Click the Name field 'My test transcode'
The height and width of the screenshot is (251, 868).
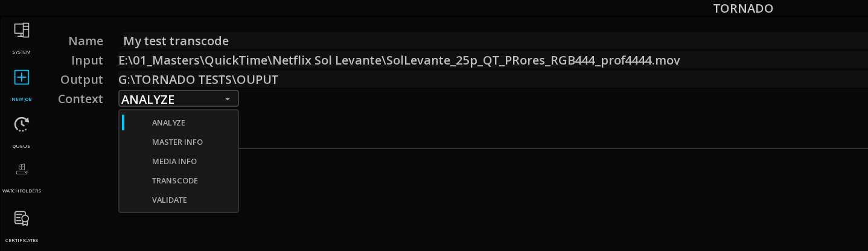pos(495,41)
